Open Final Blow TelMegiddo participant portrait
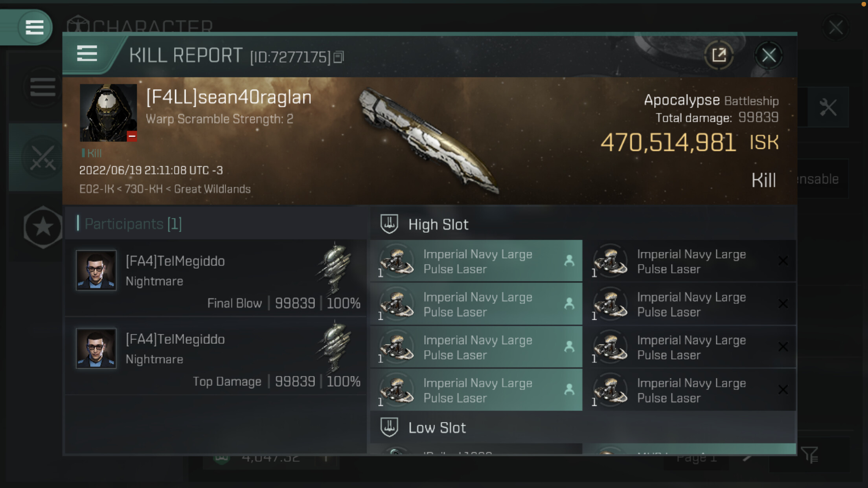Image resolution: width=868 pixels, height=488 pixels. coord(96,270)
